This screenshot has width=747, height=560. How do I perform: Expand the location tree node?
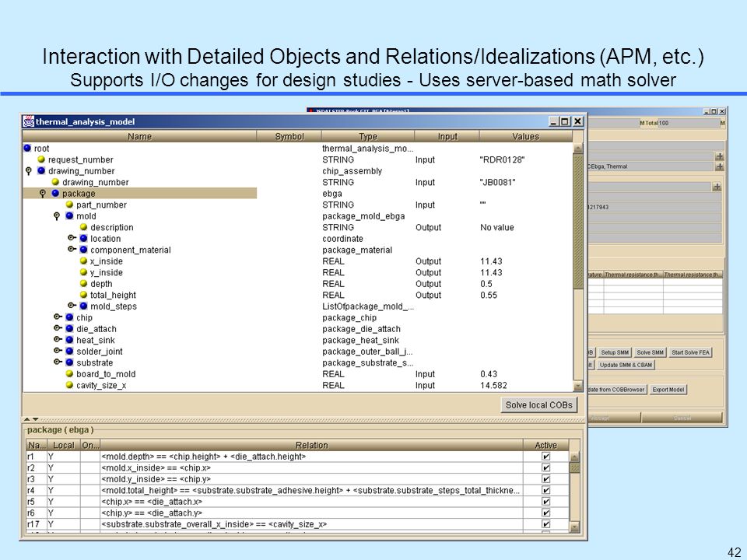[72, 238]
